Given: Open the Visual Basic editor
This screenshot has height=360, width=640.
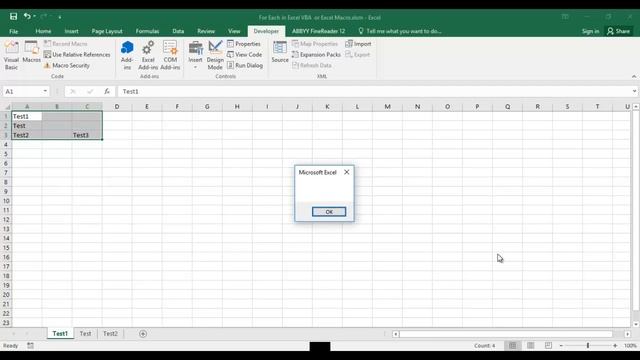Looking at the screenshot, I should [x=11, y=56].
